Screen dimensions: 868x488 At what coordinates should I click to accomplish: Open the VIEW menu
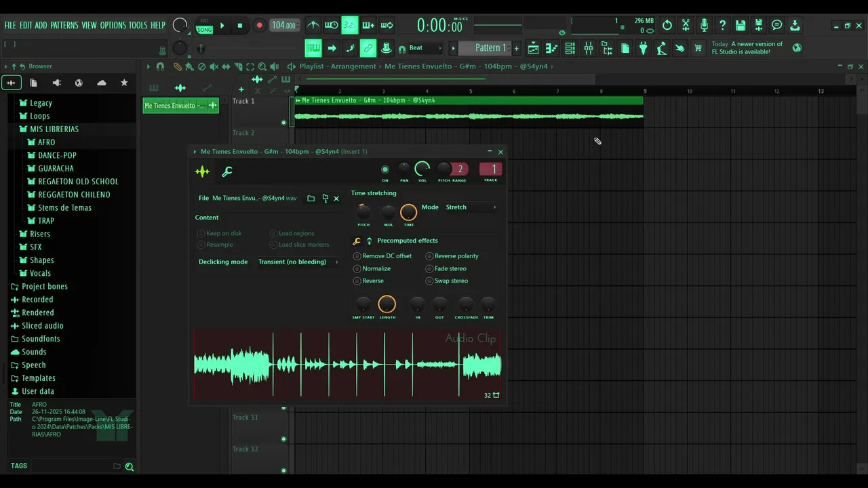[90, 25]
